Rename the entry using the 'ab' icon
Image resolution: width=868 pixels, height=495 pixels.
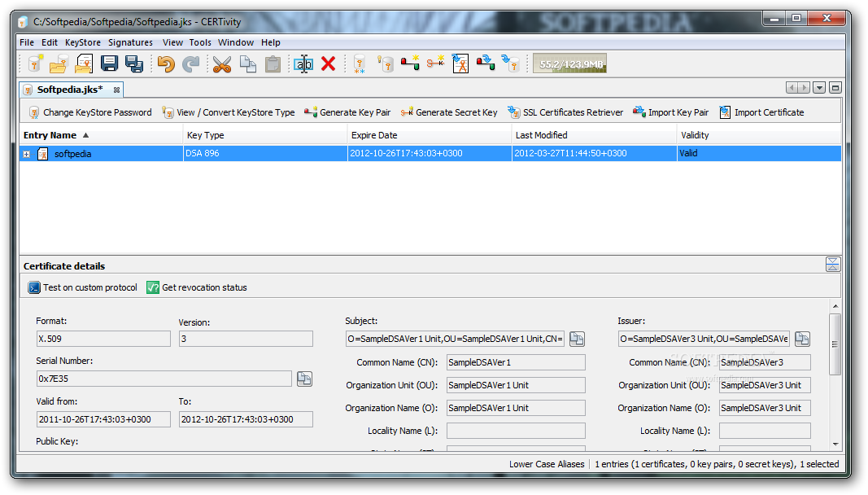[x=303, y=64]
